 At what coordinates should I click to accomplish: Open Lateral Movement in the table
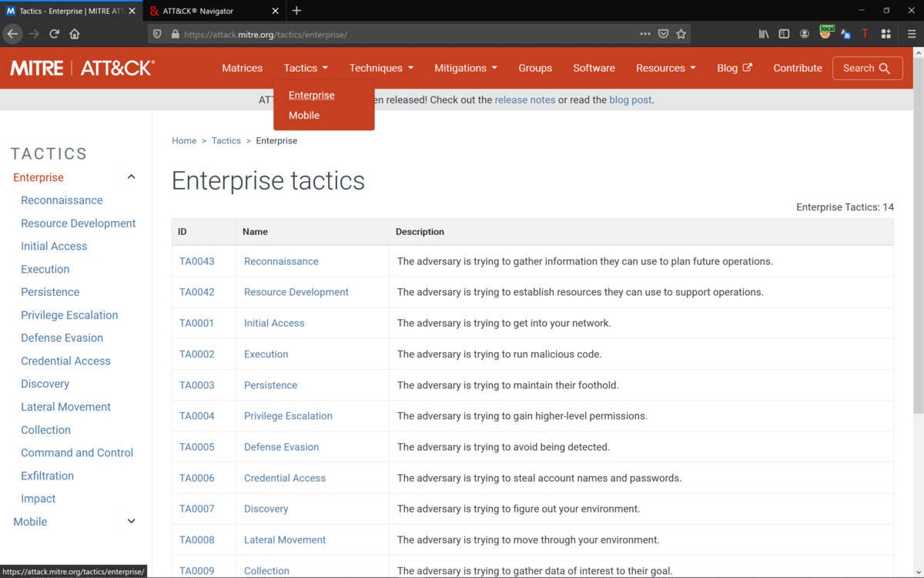[x=285, y=539]
